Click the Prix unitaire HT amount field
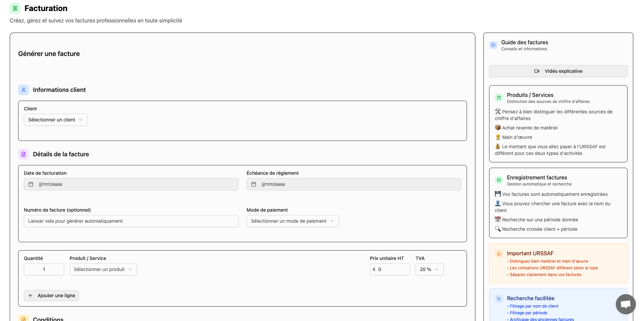The image size is (644, 321). [390, 269]
